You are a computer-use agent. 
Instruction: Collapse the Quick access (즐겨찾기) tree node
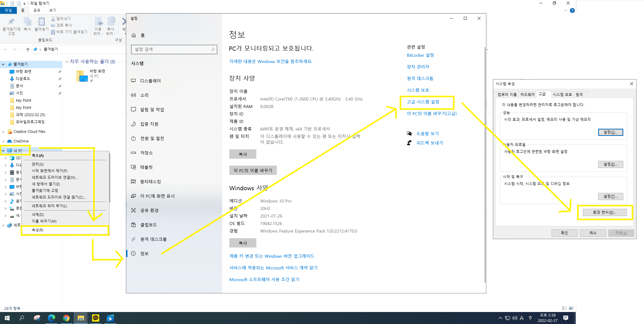pyautogui.click(x=3, y=64)
